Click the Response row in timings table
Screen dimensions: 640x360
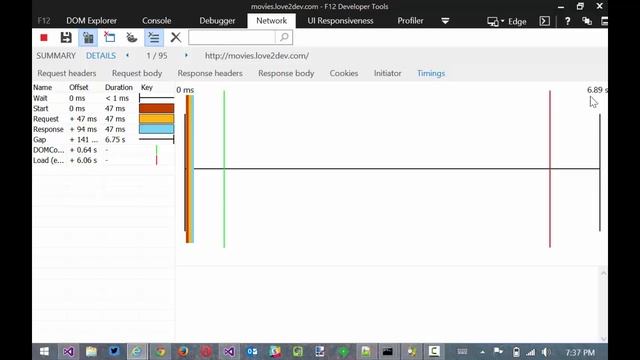tap(104, 129)
